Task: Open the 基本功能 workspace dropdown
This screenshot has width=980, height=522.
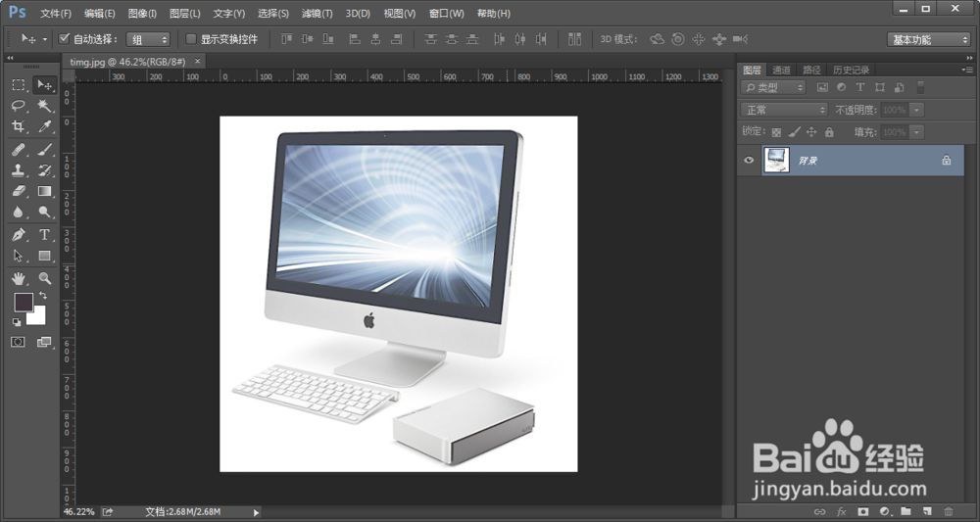Action: [928, 39]
